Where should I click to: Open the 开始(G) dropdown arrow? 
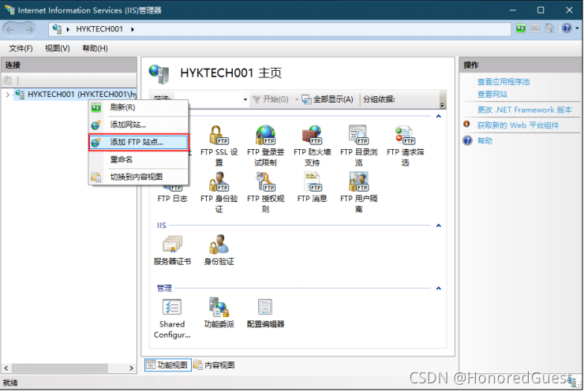[x=297, y=99]
